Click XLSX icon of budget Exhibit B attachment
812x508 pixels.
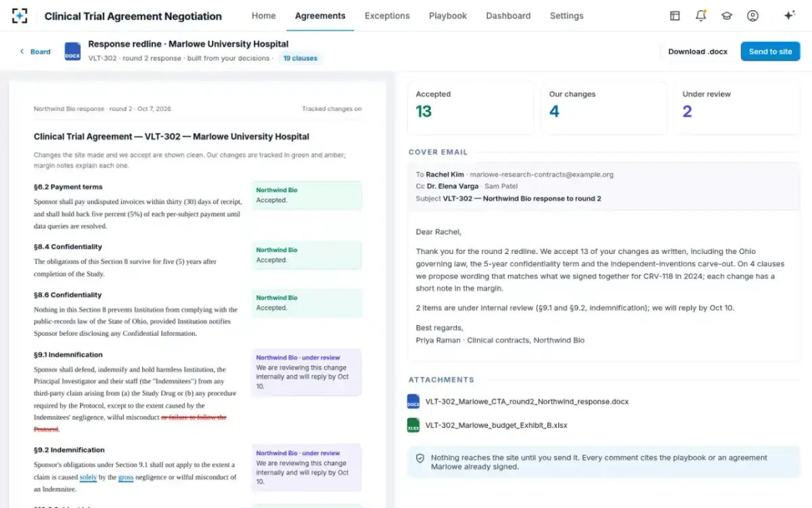(x=413, y=425)
